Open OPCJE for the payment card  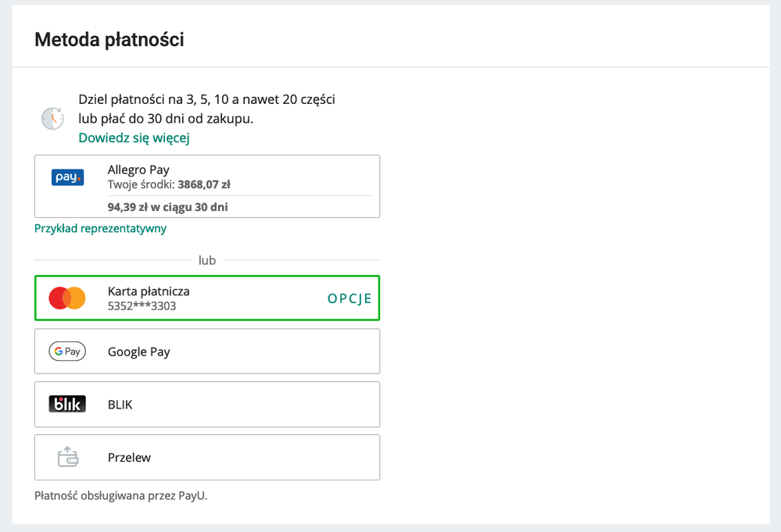[349, 298]
